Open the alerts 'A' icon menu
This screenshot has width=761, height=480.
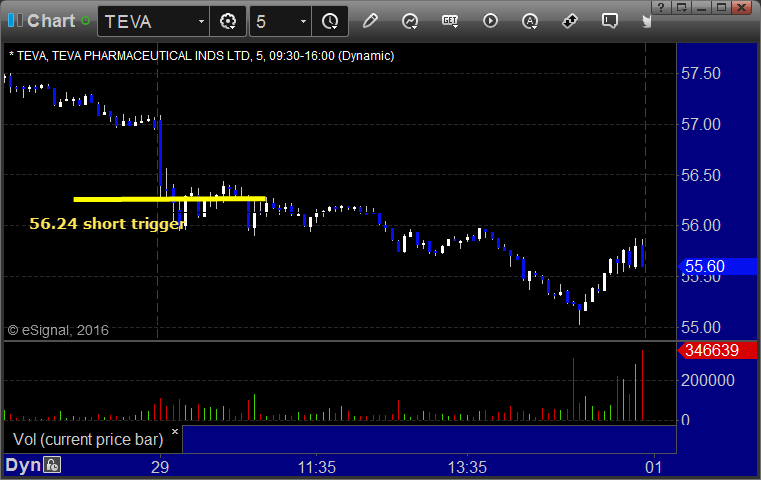pos(530,21)
